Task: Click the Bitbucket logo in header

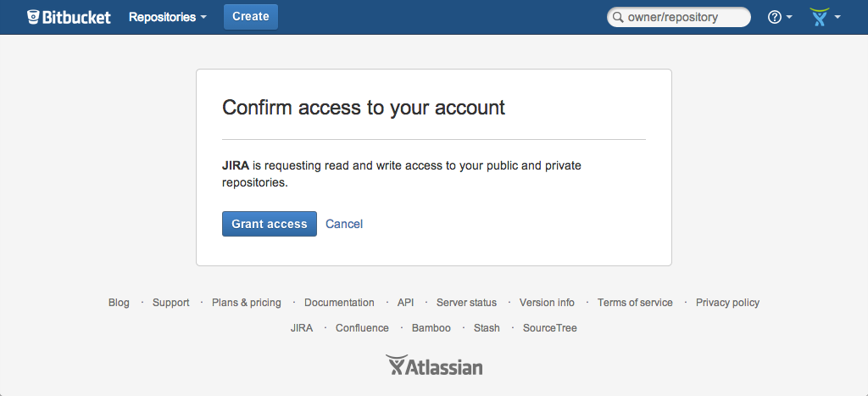Action: click(70, 17)
